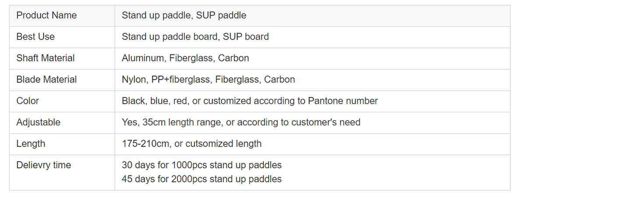Select the 'Blade Material' label cell
The width and height of the screenshot is (644, 197).
click(x=46, y=80)
